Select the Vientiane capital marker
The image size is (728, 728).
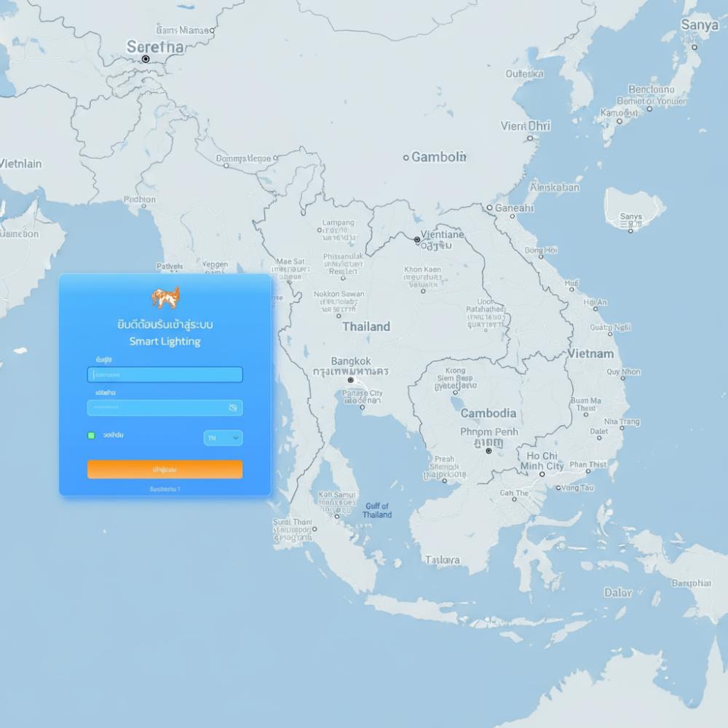[x=417, y=240]
